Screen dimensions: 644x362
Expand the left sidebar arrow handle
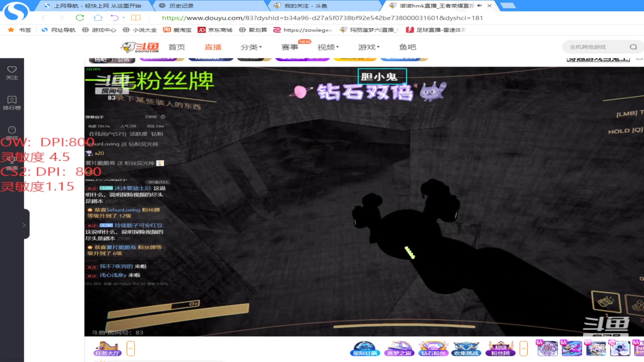24,225
